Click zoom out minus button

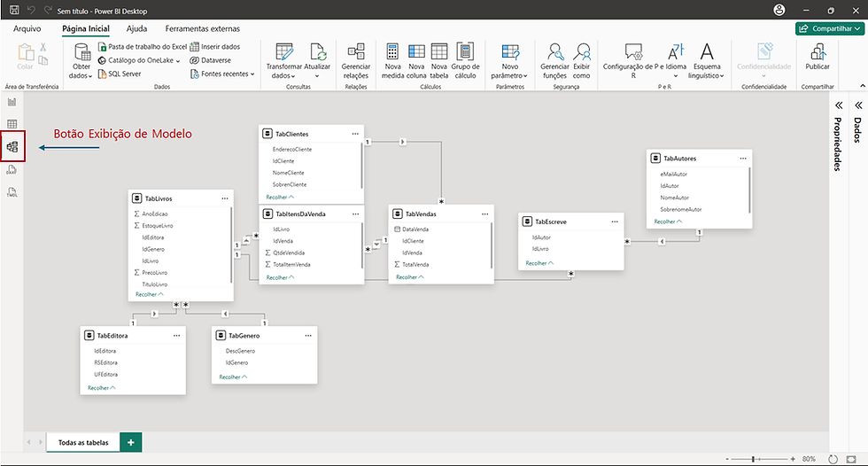point(727,460)
